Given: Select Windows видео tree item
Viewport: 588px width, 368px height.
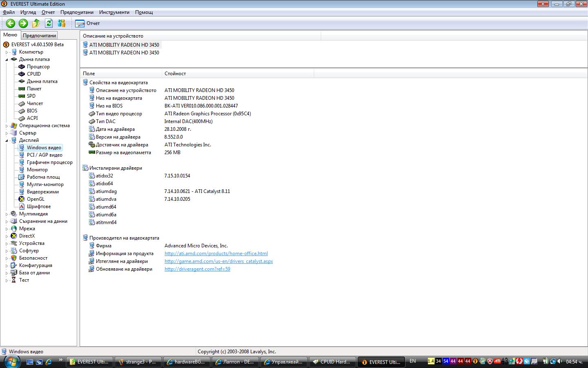Looking at the screenshot, I should point(44,148).
